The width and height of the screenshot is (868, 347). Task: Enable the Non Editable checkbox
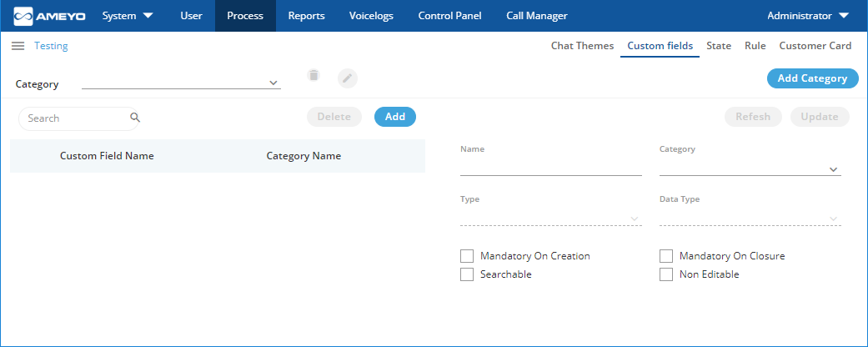666,274
